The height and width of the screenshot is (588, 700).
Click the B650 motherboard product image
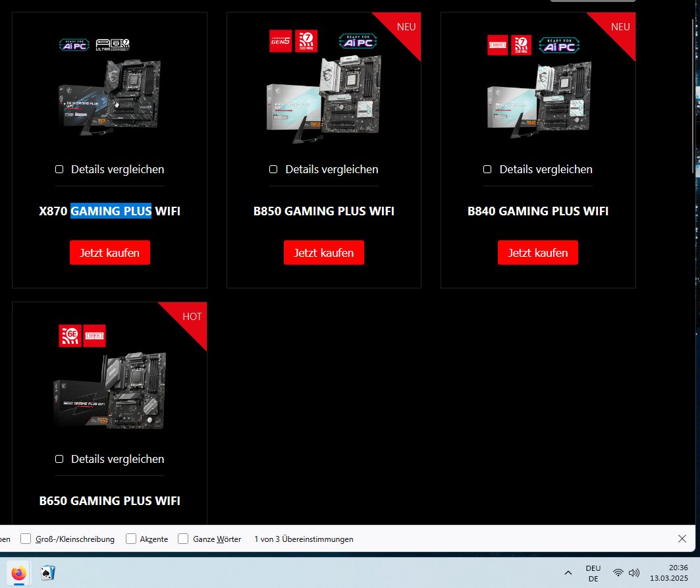click(x=110, y=390)
